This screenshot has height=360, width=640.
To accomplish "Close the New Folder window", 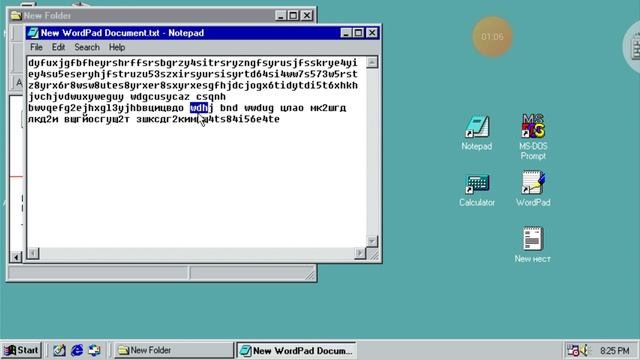I will (307, 16).
